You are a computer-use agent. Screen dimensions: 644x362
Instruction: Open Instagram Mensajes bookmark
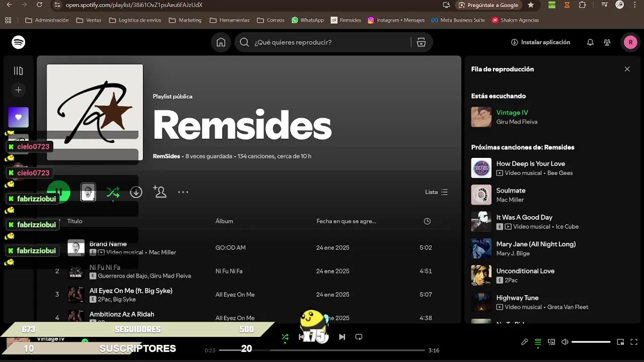396,20
